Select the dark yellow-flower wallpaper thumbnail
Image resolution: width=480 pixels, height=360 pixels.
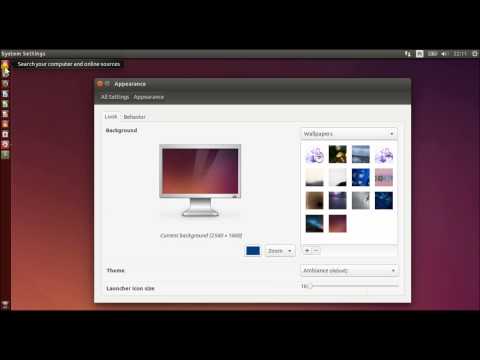click(x=338, y=154)
